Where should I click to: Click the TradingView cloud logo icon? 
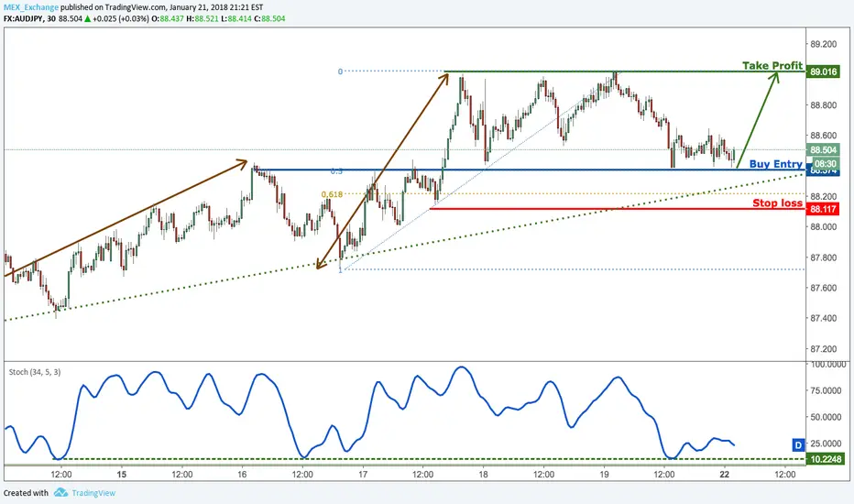(61, 493)
